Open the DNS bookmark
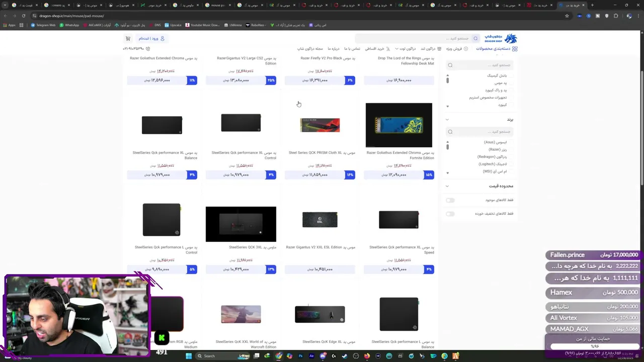Viewport: 644px width, 362px height. 155,25
